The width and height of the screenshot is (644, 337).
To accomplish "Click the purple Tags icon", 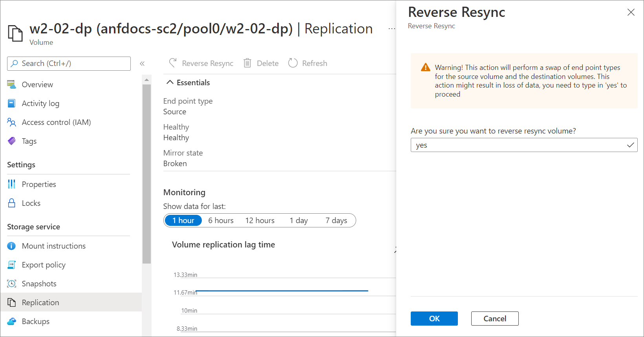I will [x=11, y=141].
